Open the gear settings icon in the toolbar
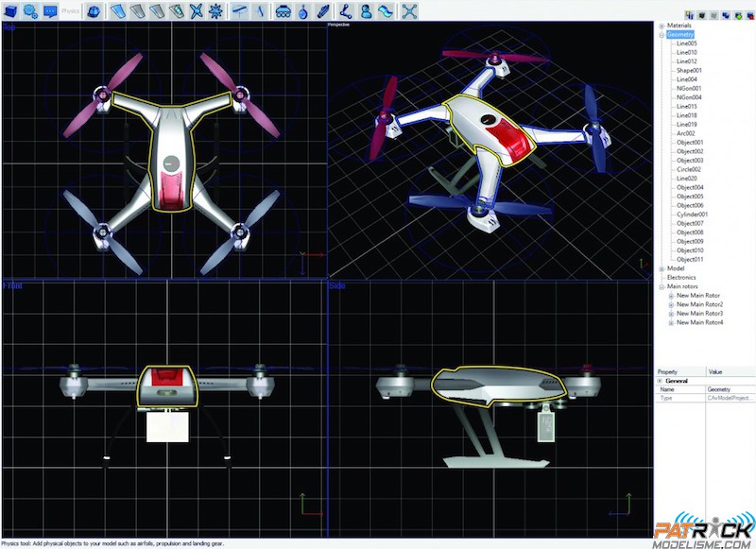 [31, 9]
